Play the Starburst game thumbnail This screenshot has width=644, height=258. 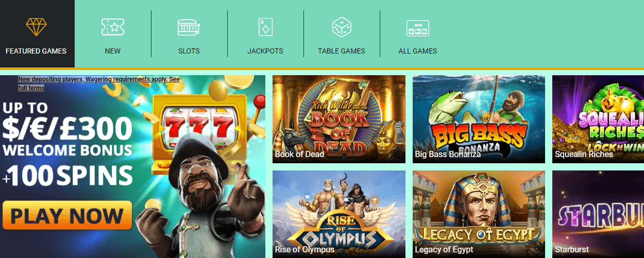(598, 214)
